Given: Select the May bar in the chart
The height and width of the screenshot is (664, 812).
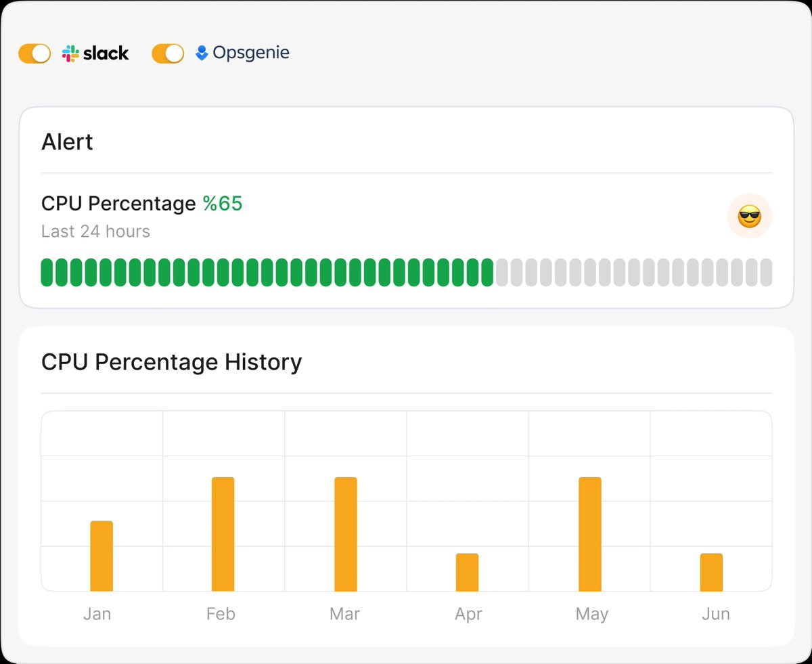Looking at the screenshot, I should point(589,534).
